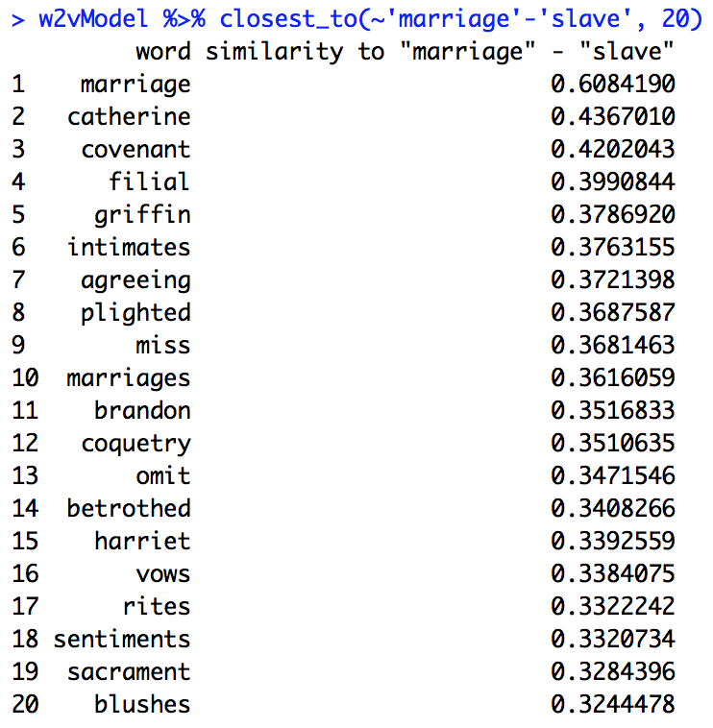This screenshot has height=728, width=713.
Task: Click 'sacrament' in row 19
Action: [x=129, y=672]
